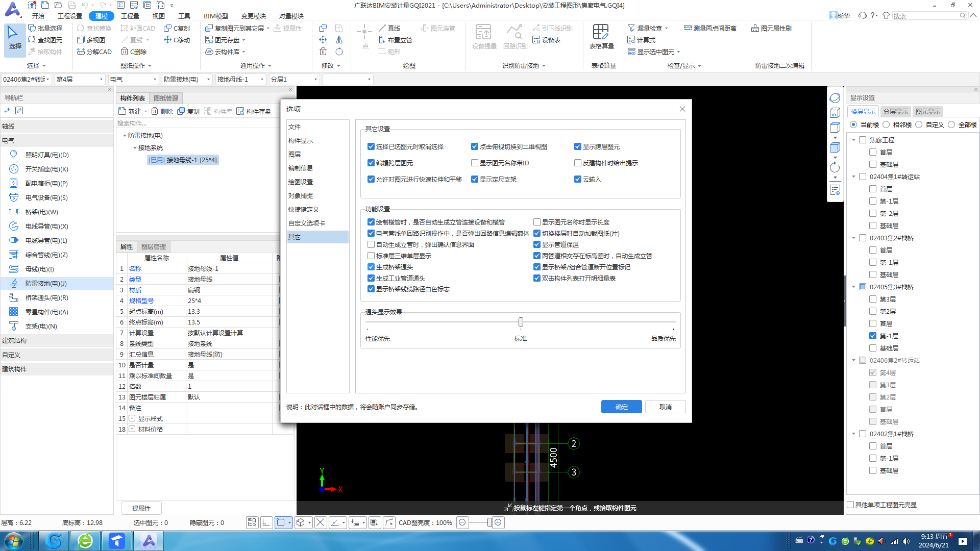Open the 防雷接地(电) type dropdown
Viewport: 980px width, 551px height.
187,79
